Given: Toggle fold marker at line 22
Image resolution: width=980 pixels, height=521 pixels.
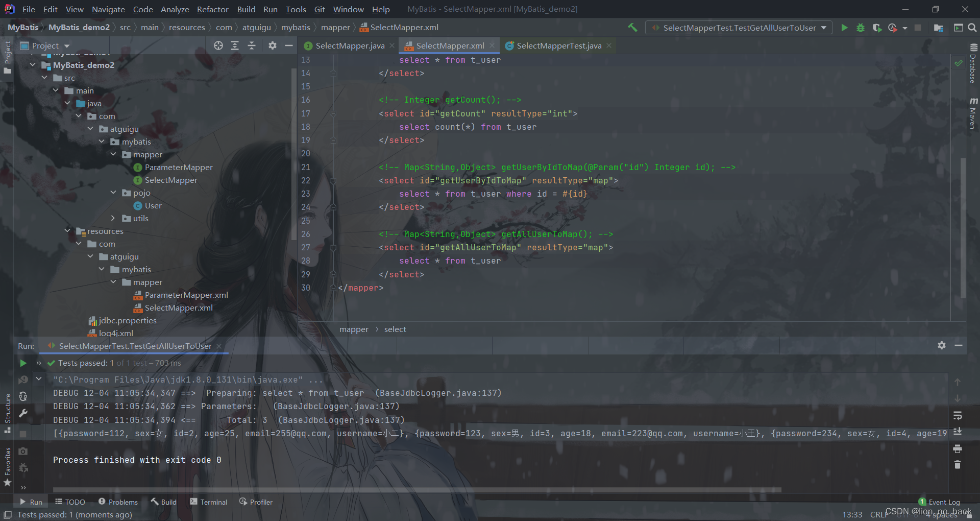Looking at the screenshot, I should 333,180.
